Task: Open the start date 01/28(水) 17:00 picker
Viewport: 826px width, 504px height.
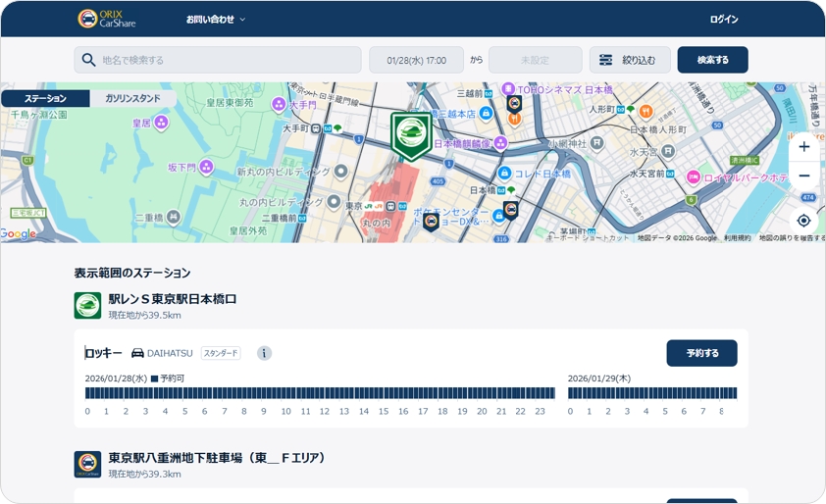Action: point(416,60)
